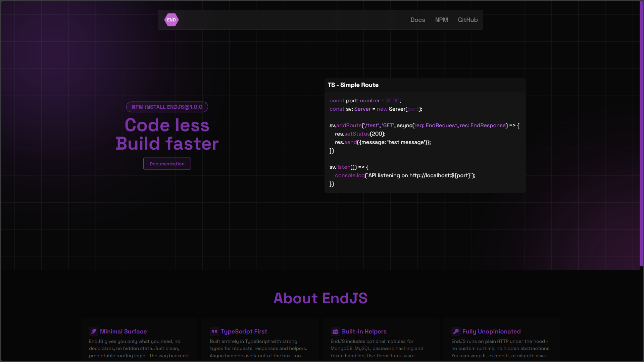Select the Built-in Helpers card title
Image resolution: width=644 pixels, height=362 pixels.
[x=364, y=331]
